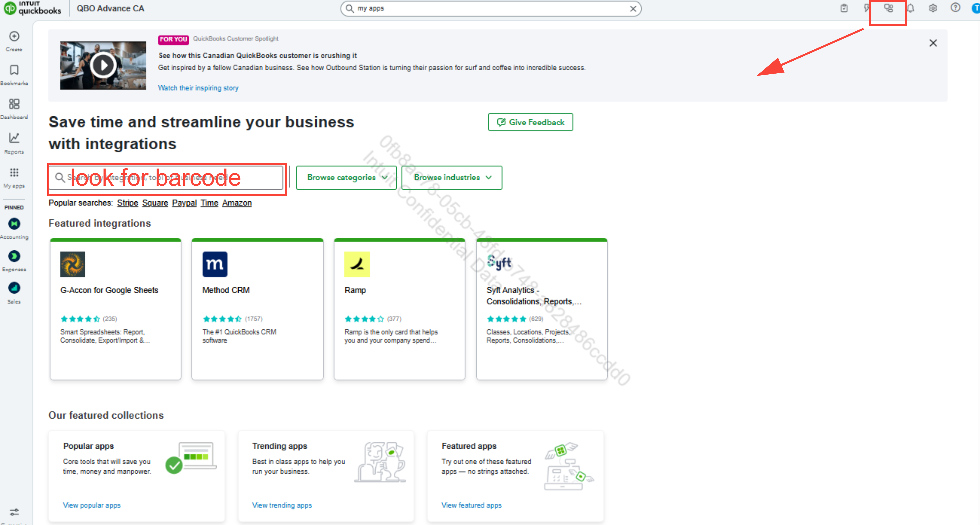Search popular term Amazon
980x525 pixels.
[x=237, y=203]
